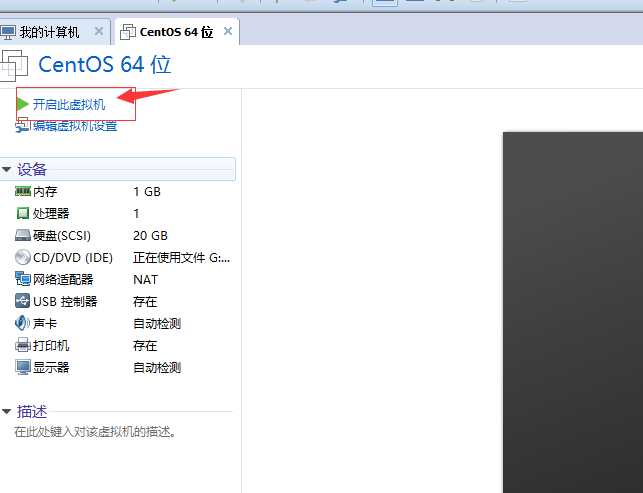Click the green play icon to power on
This screenshot has width=643, height=493.
pos(23,104)
